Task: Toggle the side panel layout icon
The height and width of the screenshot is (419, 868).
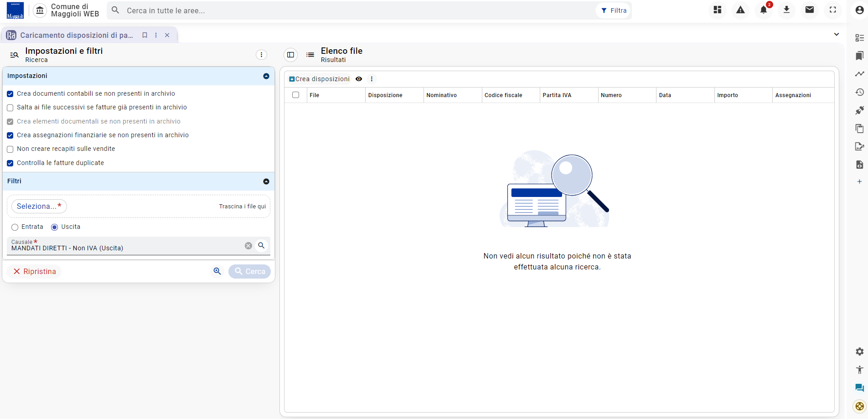Action: tap(290, 55)
